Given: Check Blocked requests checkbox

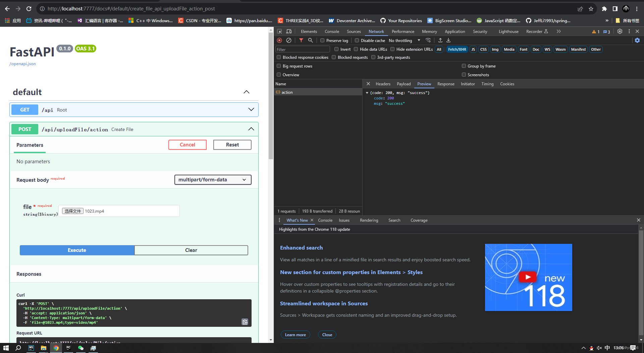Looking at the screenshot, I should coord(334,57).
